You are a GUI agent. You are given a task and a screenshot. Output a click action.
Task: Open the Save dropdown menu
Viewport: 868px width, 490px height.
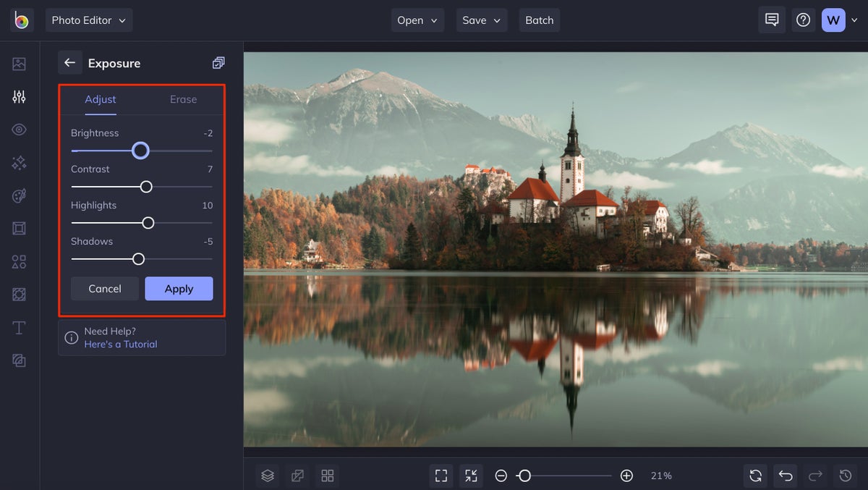[x=481, y=20]
